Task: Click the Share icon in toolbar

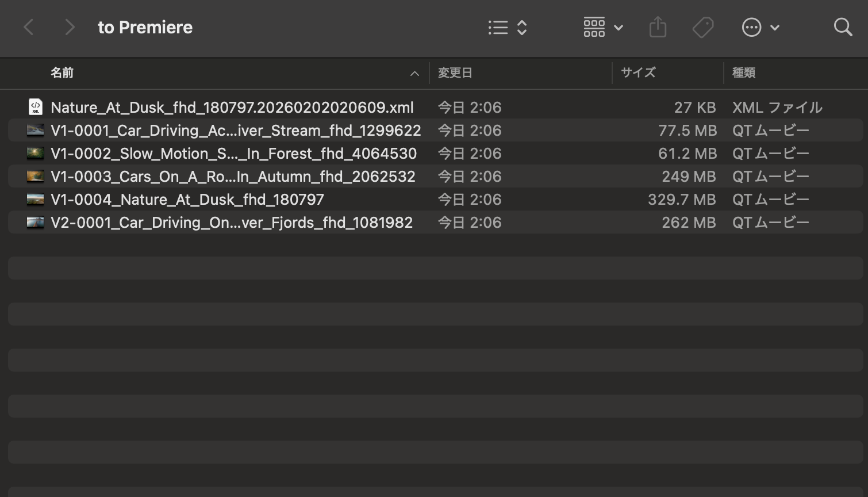Action: tap(658, 27)
